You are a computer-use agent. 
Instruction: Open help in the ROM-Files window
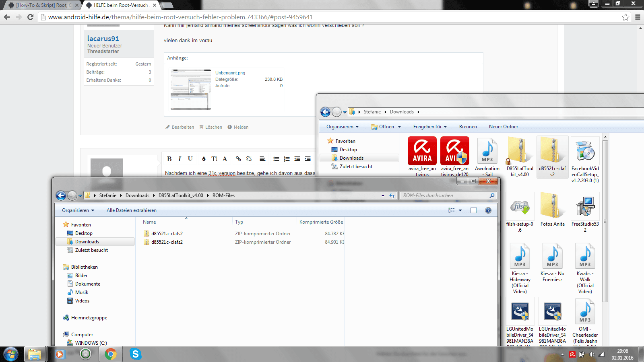pyautogui.click(x=488, y=210)
